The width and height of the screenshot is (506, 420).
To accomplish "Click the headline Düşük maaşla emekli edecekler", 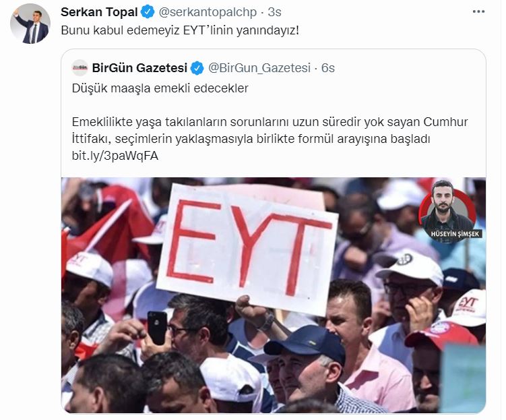I will 160,88.
